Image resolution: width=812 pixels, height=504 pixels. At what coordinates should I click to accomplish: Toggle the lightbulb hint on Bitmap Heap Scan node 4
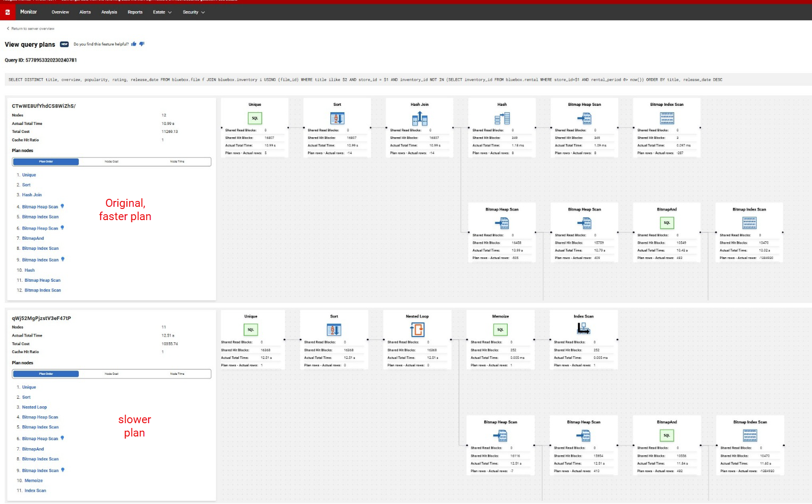(x=63, y=206)
